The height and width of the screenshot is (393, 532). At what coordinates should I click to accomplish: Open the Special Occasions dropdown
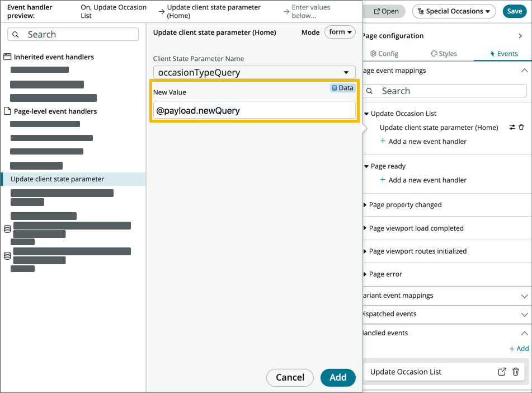pyautogui.click(x=453, y=11)
